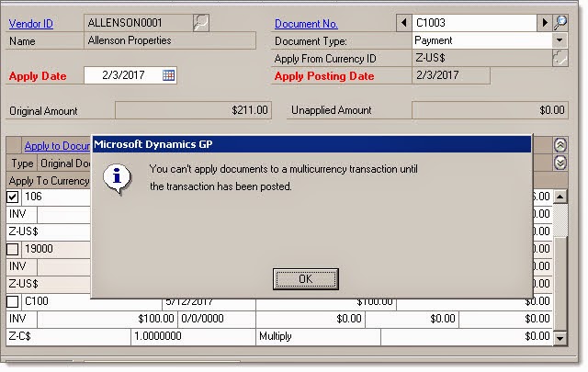The image size is (588, 372).
Task: Click the Vendor ID field ALLENSON0001
Action: point(139,23)
